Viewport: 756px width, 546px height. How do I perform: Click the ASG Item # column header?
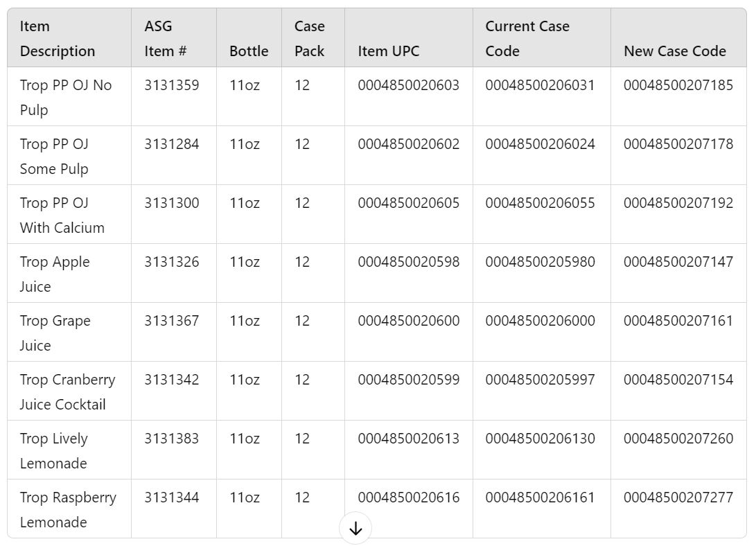tap(165, 39)
